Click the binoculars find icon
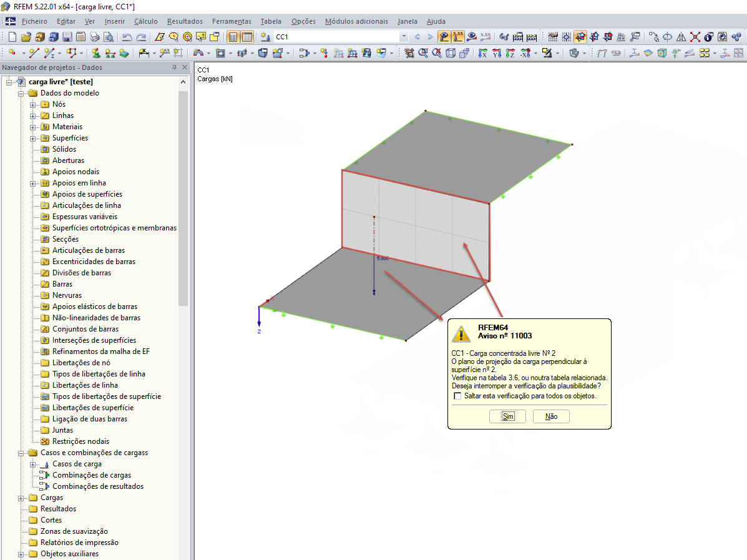 coord(504,37)
